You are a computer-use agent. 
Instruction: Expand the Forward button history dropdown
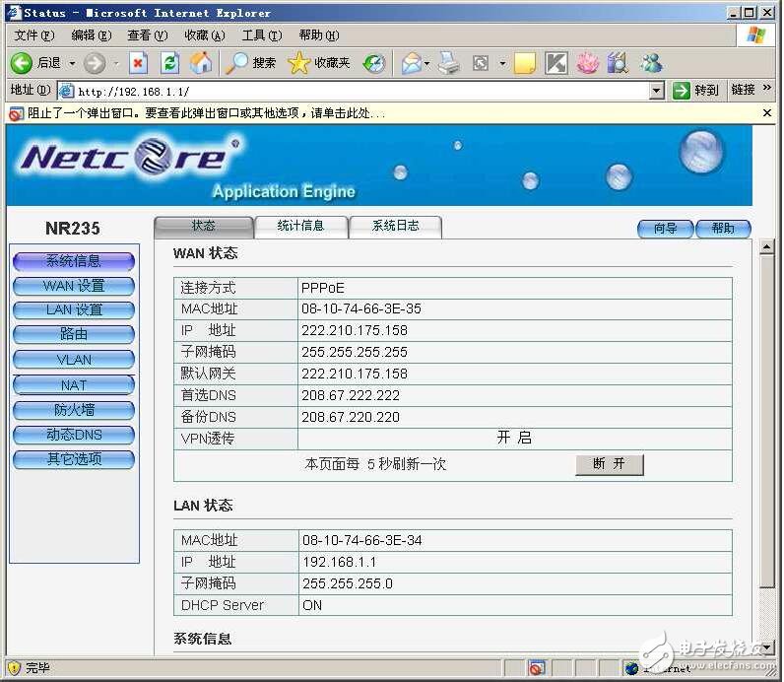[x=116, y=63]
